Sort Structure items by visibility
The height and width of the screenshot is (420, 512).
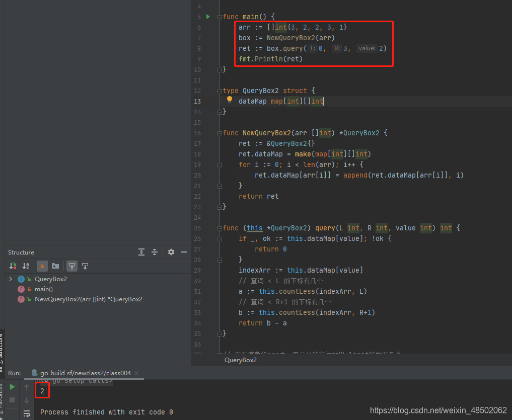[x=13, y=266]
